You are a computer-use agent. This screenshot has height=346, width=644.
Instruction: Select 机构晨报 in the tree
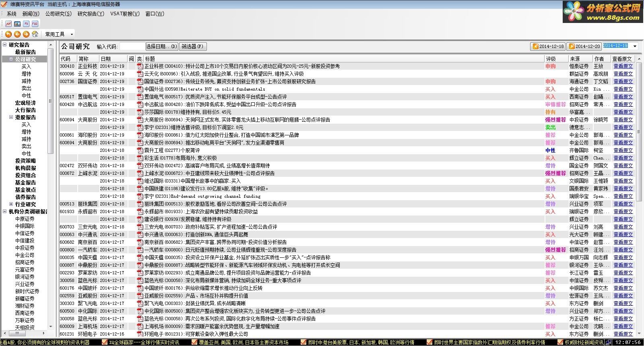point(25,168)
